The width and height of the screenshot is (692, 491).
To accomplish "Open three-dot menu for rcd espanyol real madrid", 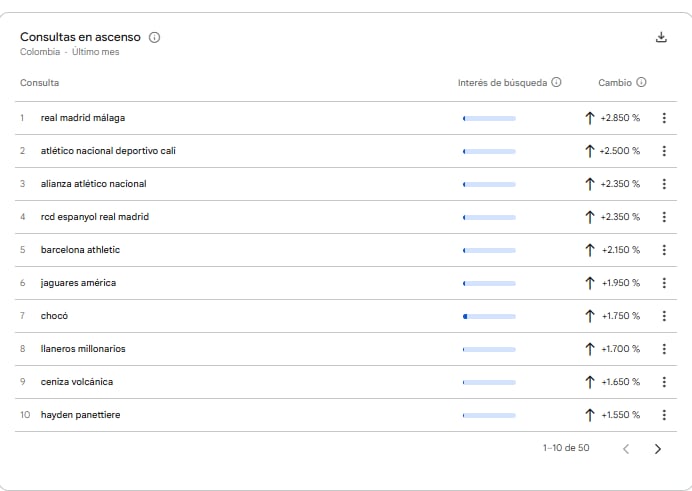I will [x=664, y=217].
